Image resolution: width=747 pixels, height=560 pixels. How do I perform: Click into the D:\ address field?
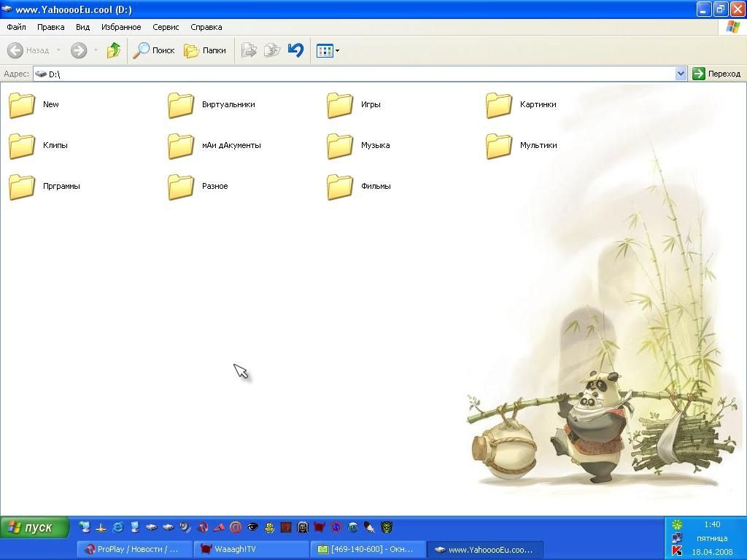[355, 74]
